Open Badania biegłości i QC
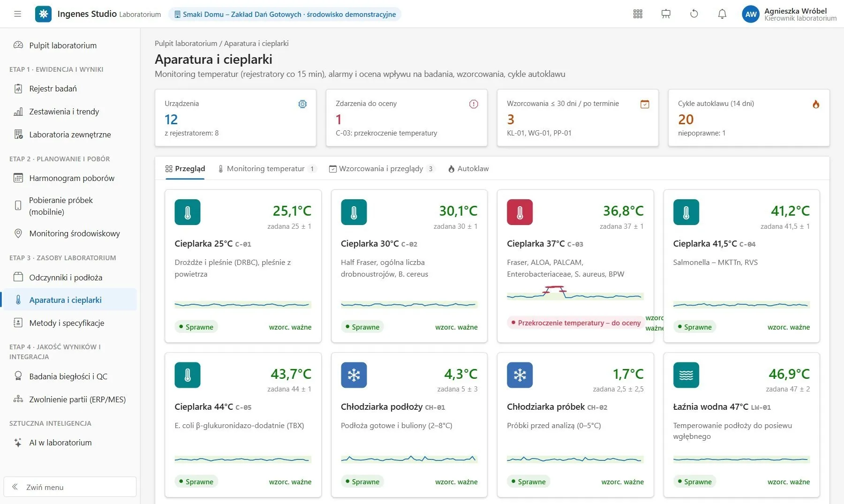This screenshot has width=844, height=504. pos(70,376)
